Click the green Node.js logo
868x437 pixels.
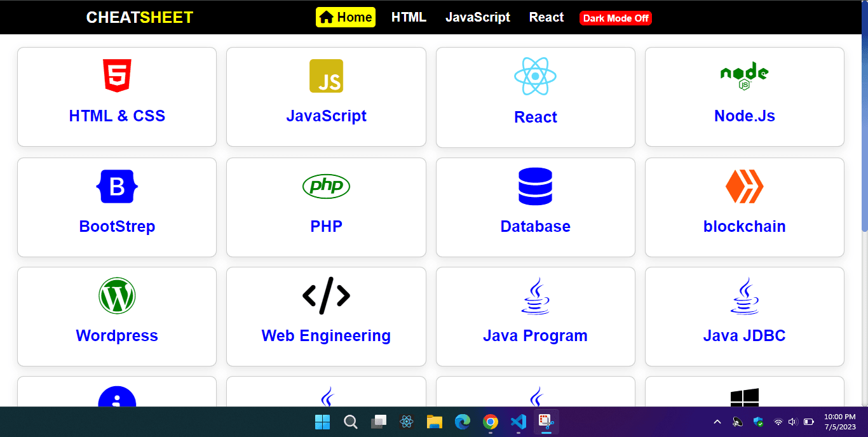click(x=744, y=76)
